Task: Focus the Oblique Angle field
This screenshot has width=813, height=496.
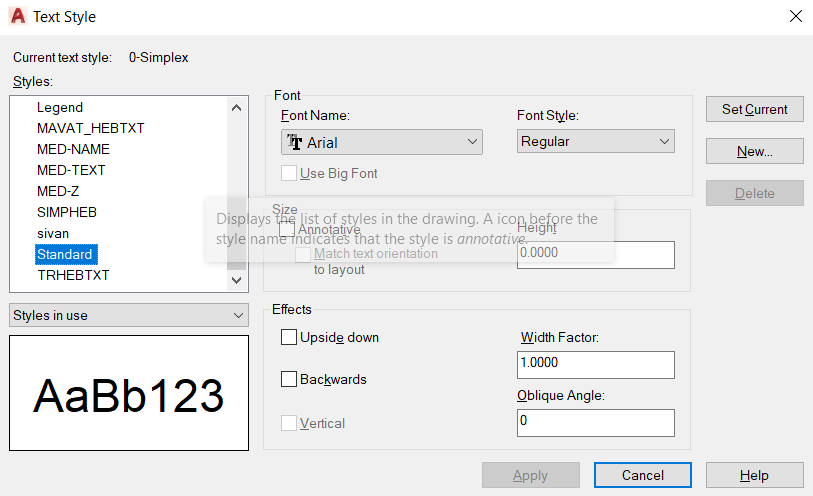Action: tap(596, 422)
